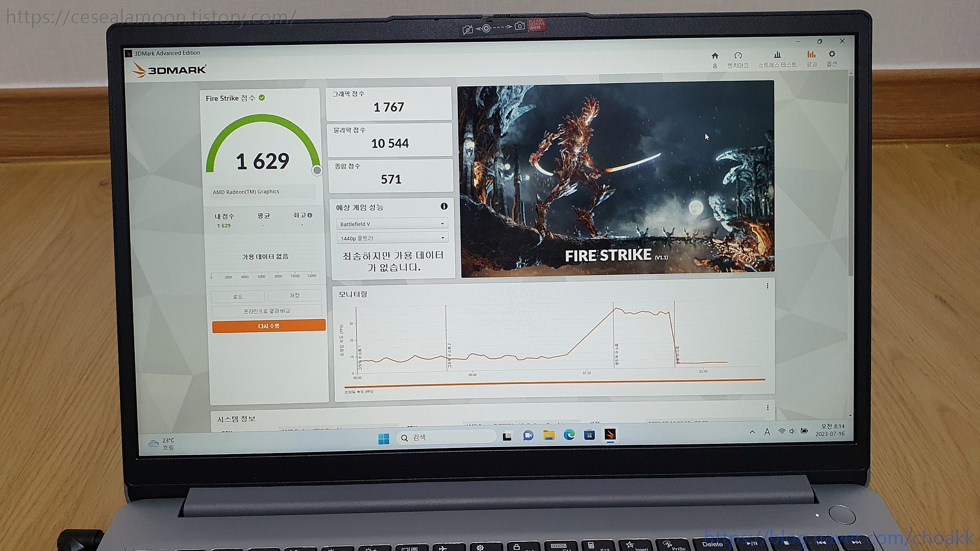Click the Wi-Fi tray icon
Screen dimensions: 980x551
click(781, 432)
